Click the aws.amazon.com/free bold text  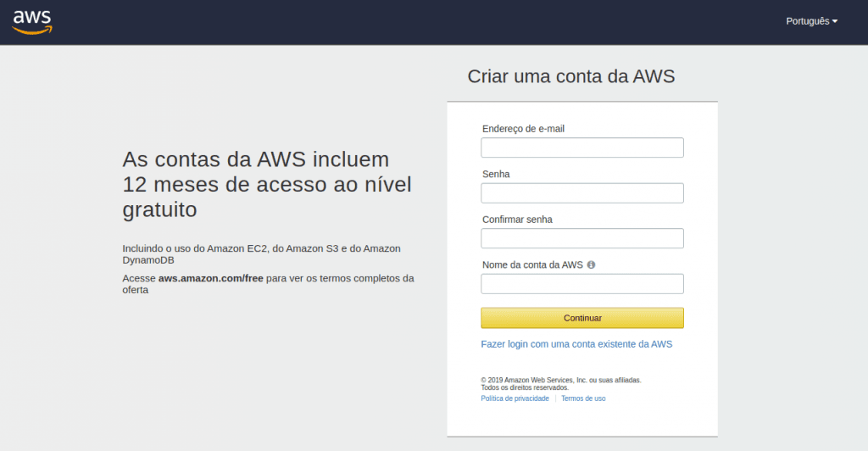pos(211,278)
